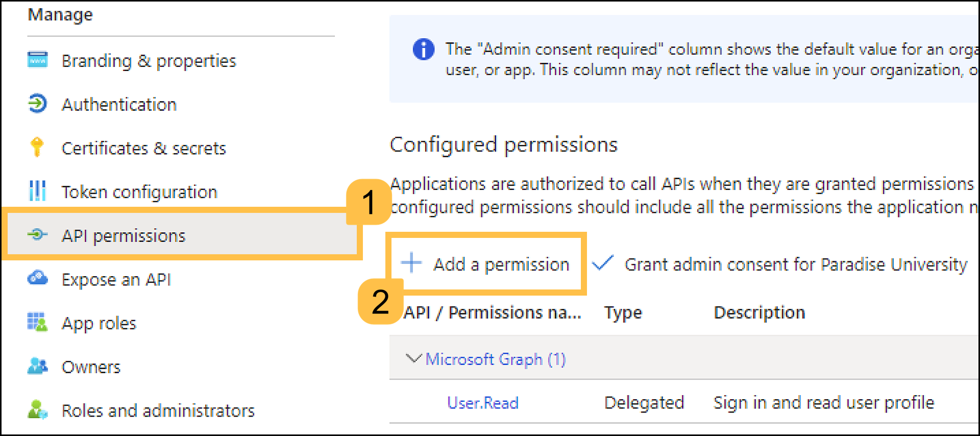Click the Expose an API cloud icon
This screenshot has width=980, height=436.
pyautogui.click(x=37, y=279)
